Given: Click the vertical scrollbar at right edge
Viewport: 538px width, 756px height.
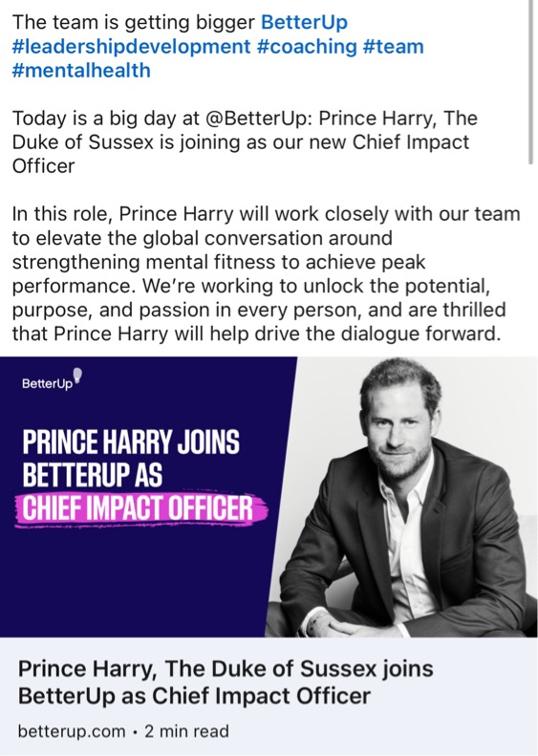Looking at the screenshot, I should [x=530, y=82].
